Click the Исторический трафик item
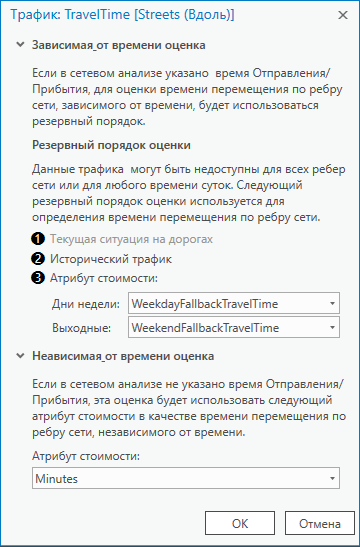This screenshot has height=547, width=360. pyautogui.click(x=111, y=259)
